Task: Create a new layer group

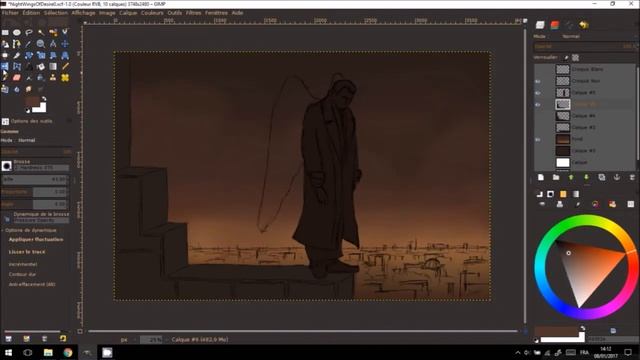Action: [x=556, y=178]
